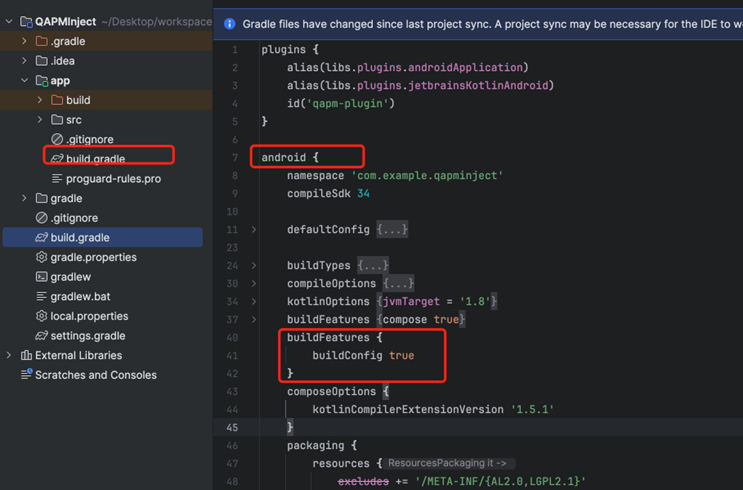Click the Scratches and Consoles icon
This screenshot has height=490, width=743.
click(x=26, y=375)
